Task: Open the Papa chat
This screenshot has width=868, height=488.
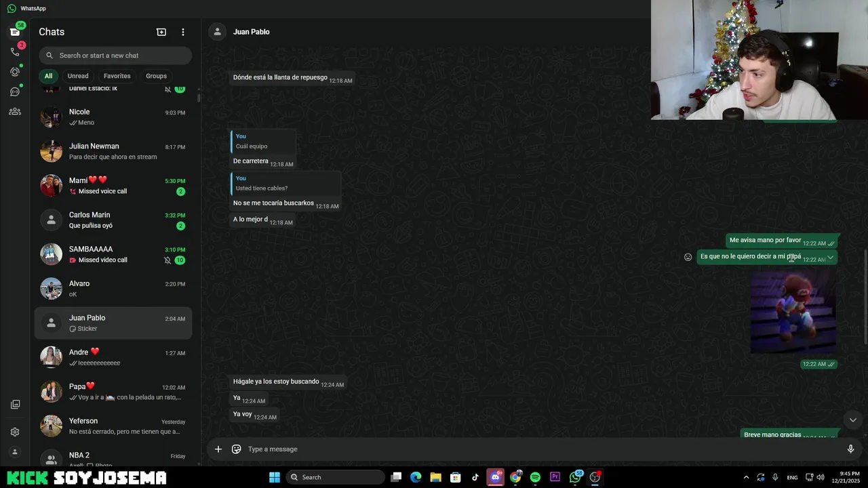Action: pyautogui.click(x=113, y=392)
